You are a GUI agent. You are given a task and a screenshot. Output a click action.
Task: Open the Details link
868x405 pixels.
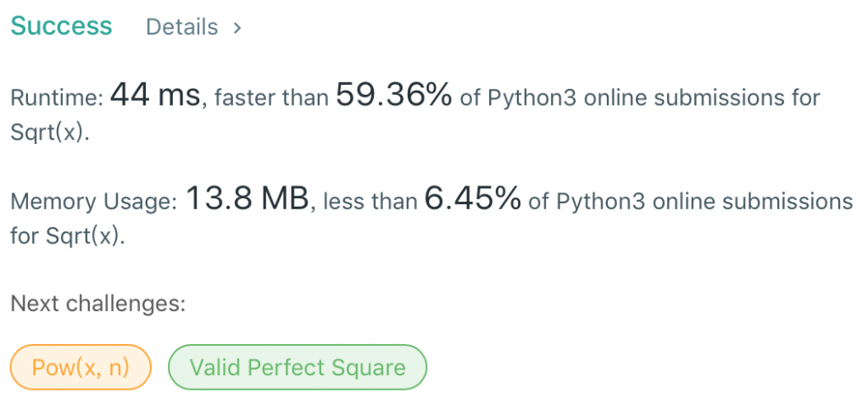pos(181,27)
